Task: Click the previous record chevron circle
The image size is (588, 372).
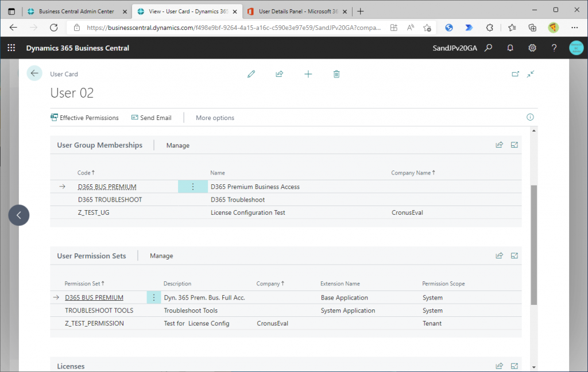Action: click(x=19, y=215)
